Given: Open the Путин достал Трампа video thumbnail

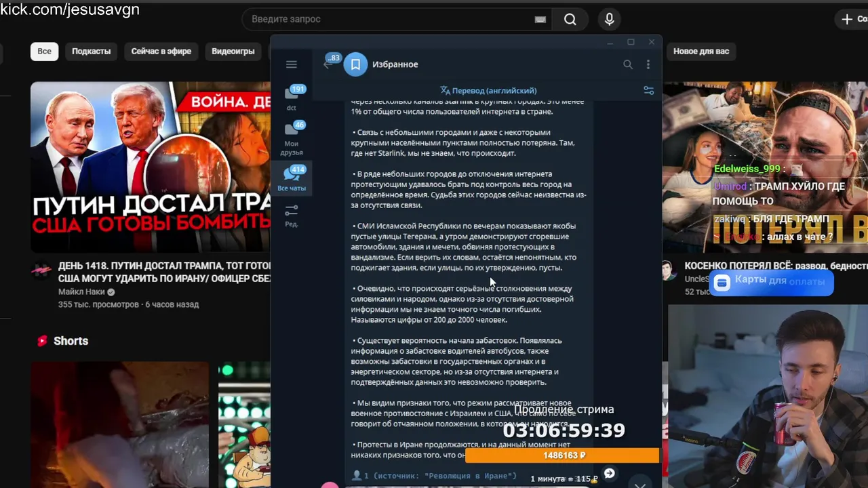Looking at the screenshot, I should pos(151,167).
